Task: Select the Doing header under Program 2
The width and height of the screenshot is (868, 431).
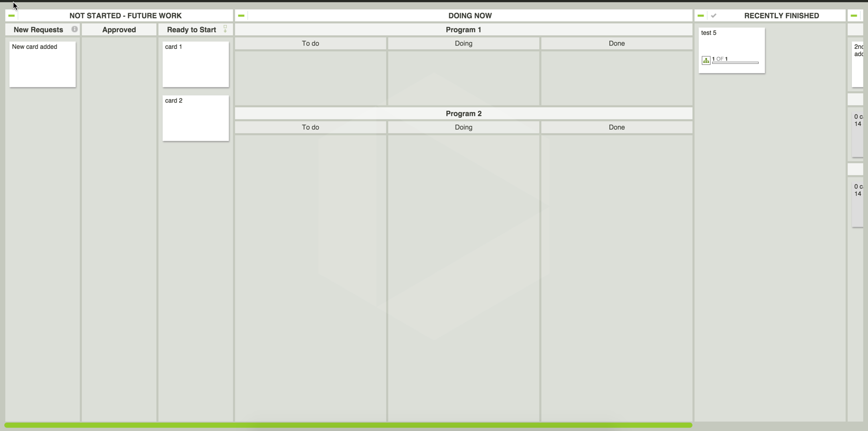Action: [x=464, y=127]
